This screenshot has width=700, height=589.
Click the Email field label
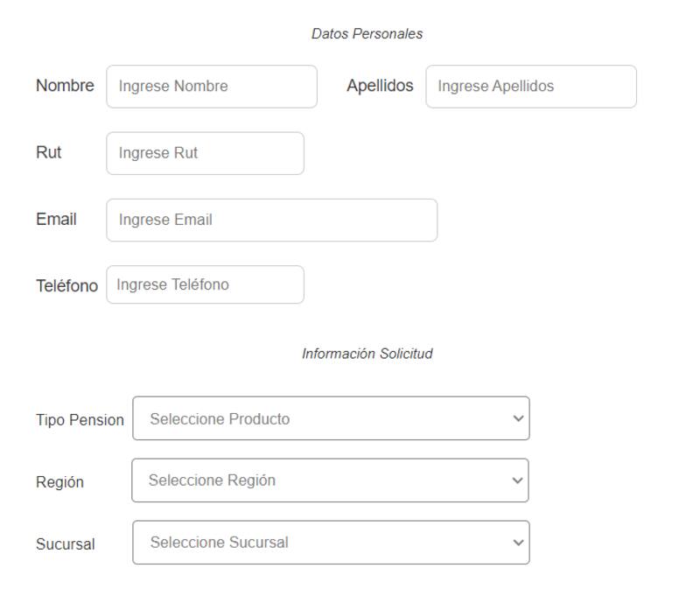coord(56,219)
